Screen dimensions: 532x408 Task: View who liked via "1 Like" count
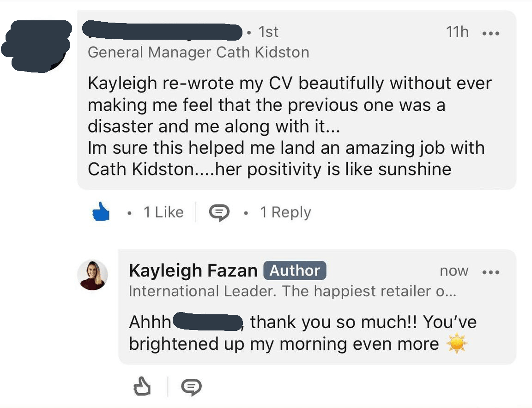[x=163, y=212]
